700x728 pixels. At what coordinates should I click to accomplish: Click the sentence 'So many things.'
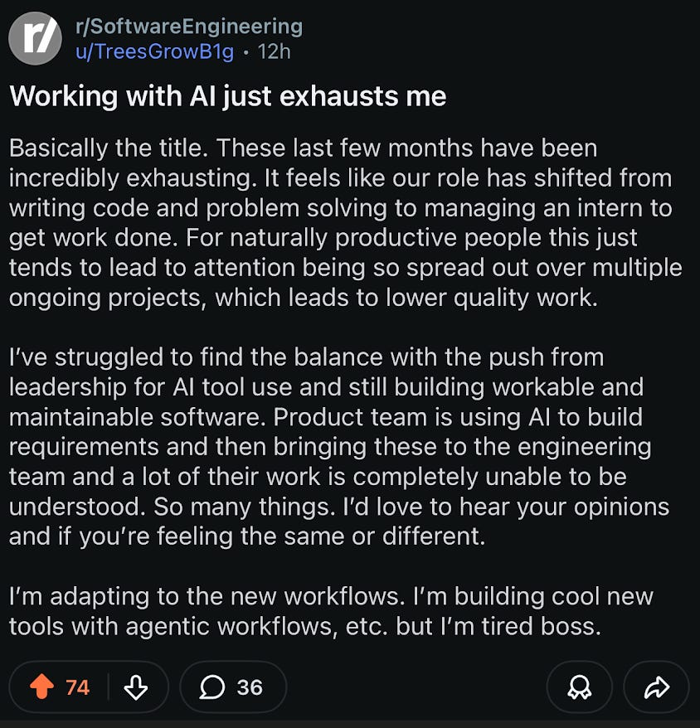coord(246,507)
